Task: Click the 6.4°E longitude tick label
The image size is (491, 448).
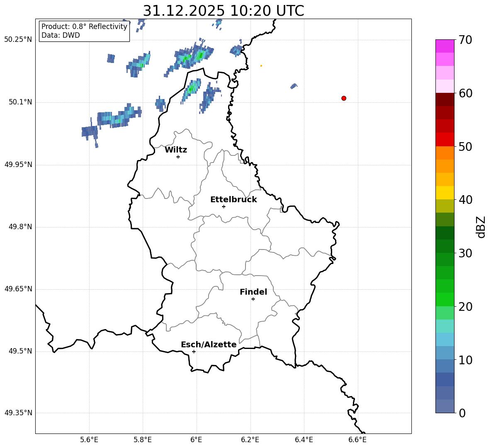Action: [304, 440]
